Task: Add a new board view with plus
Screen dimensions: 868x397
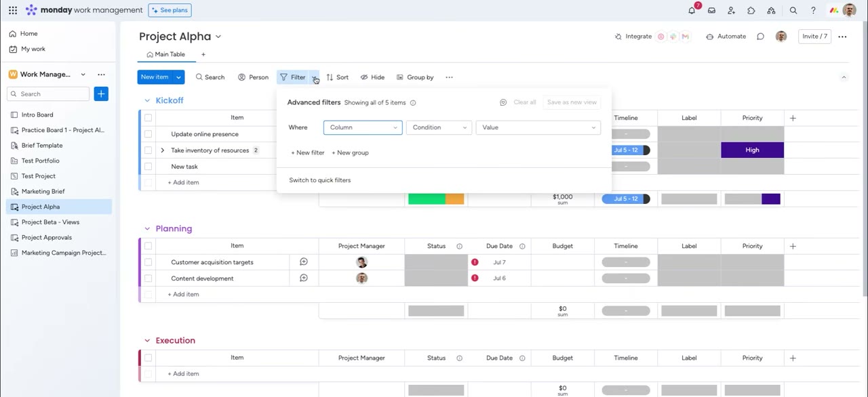Action: pos(203,54)
